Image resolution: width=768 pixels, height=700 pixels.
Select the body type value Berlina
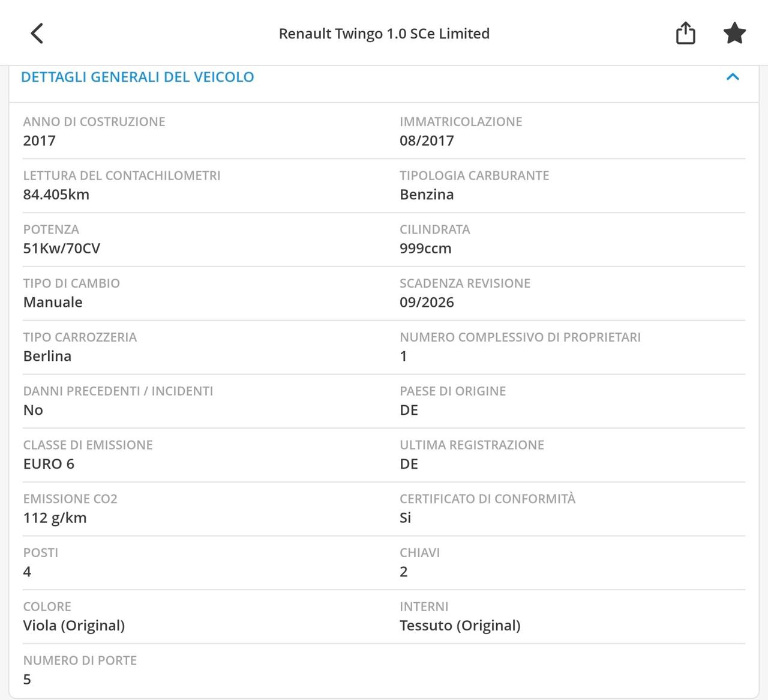pos(47,356)
